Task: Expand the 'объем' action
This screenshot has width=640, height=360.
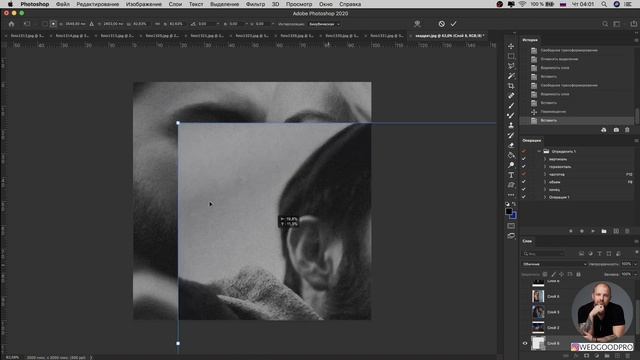Action: pos(545,182)
